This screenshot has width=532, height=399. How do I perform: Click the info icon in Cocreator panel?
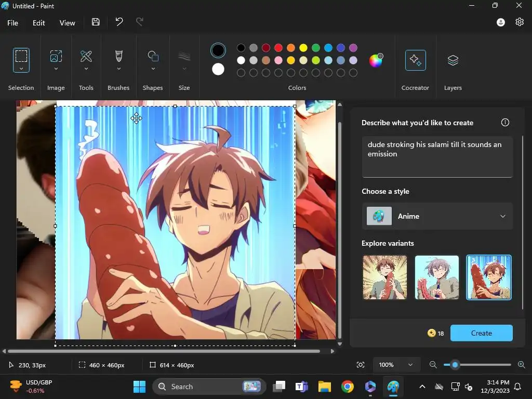coord(505,123)
